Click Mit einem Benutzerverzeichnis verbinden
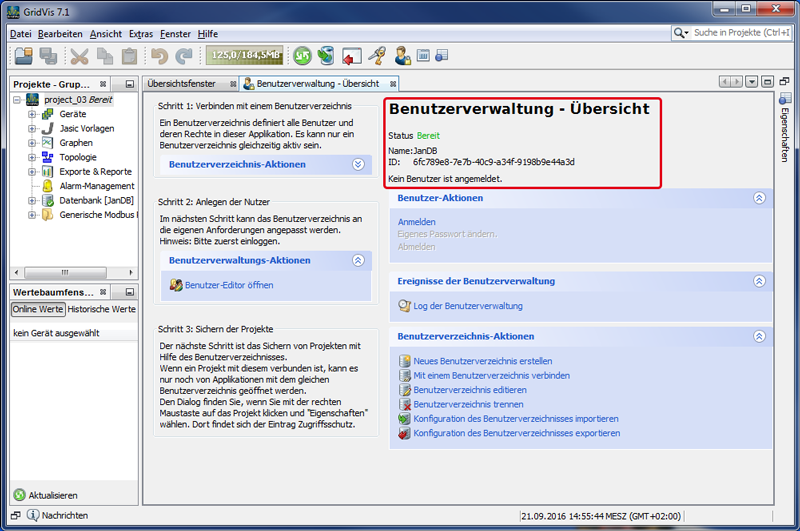 coord(491,375)
